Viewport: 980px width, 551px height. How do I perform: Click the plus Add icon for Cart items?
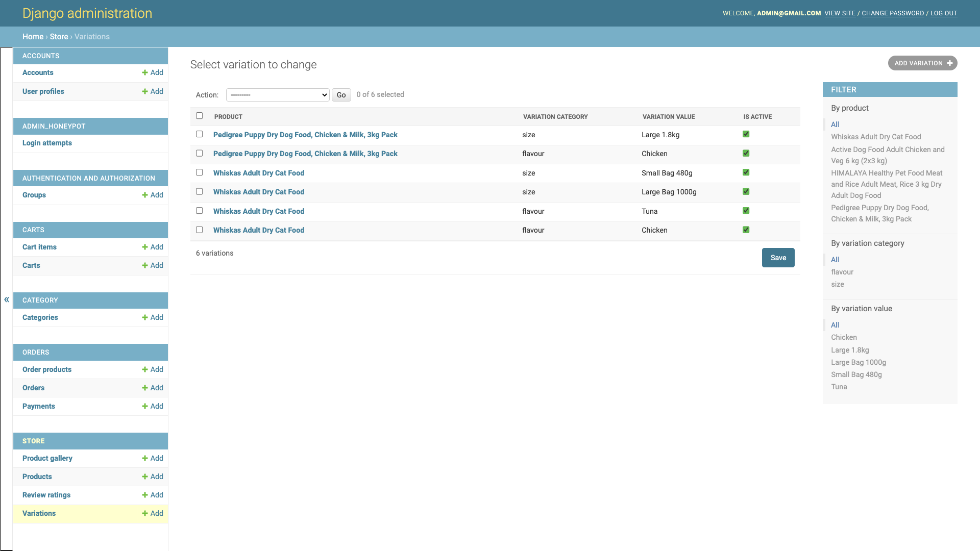pos(153,247)
